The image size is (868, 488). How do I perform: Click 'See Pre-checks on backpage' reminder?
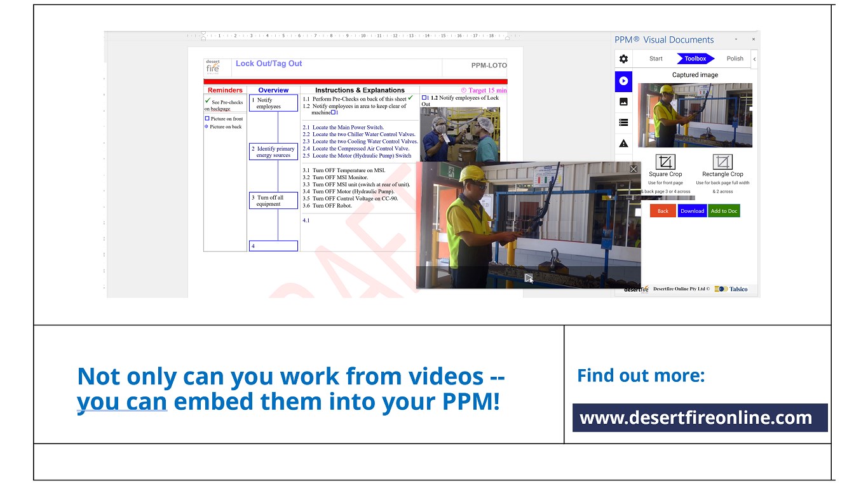tap(224, 105)
